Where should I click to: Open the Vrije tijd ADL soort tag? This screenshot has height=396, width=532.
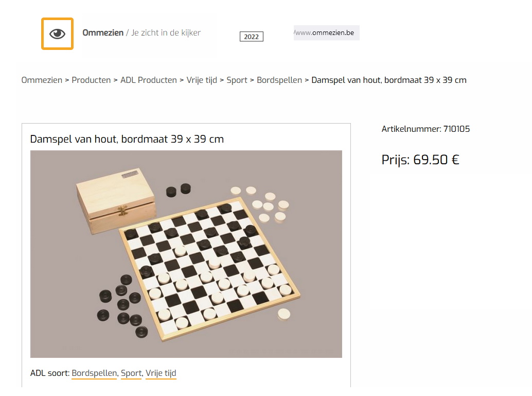coord(161,373)
